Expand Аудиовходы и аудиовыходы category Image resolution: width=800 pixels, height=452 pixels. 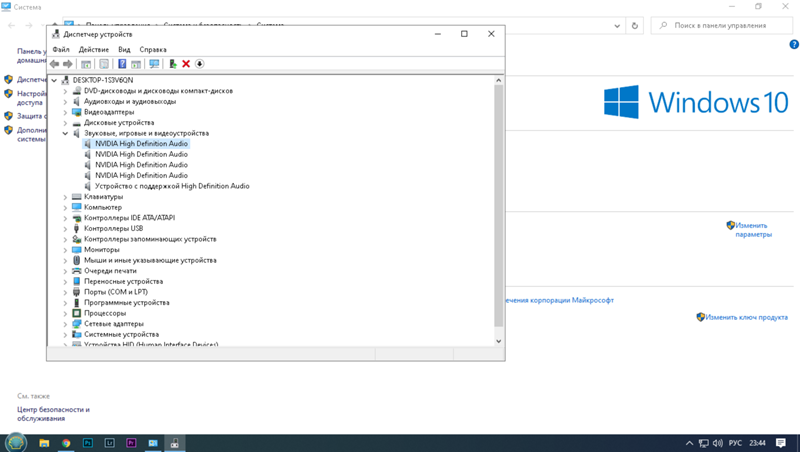65,102
